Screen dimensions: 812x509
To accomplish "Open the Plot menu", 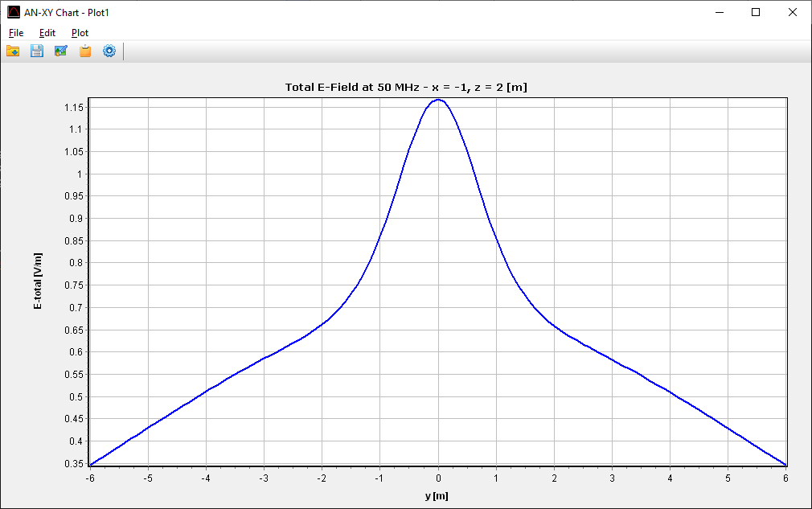I will (80, 33).
